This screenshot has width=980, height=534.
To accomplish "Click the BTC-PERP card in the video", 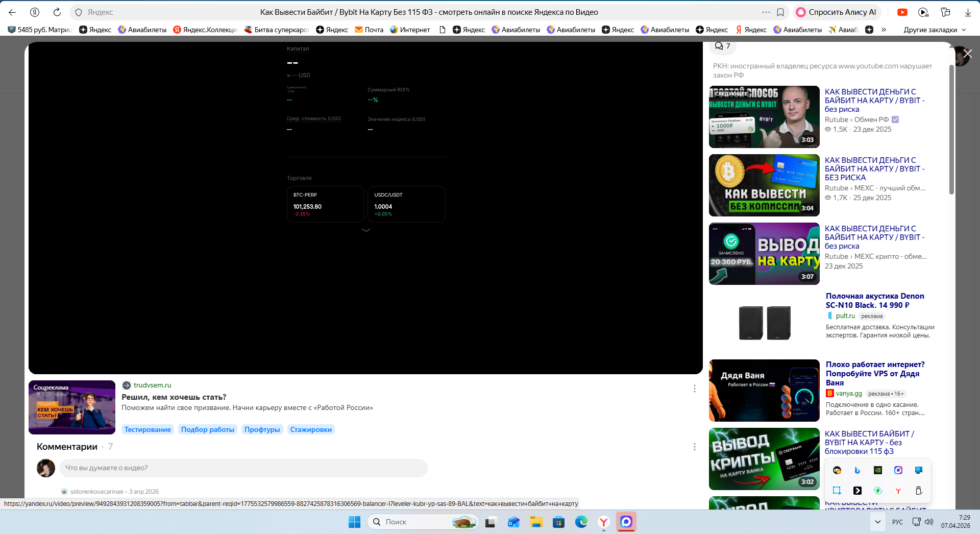I will tap(326, 204).
